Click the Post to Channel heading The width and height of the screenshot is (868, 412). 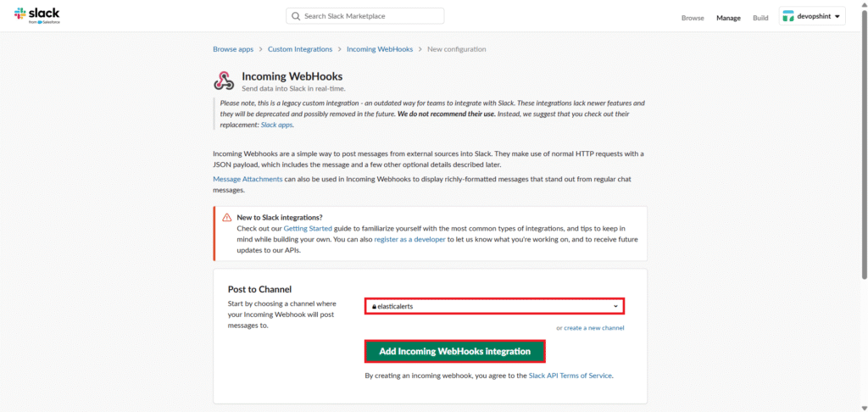(x=259, y=289)
